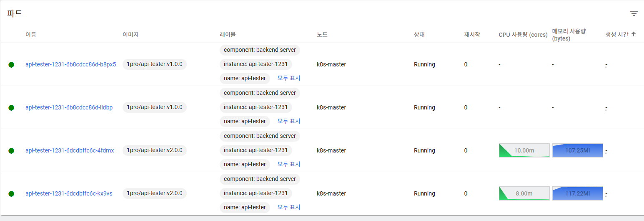Open pod api-tester-1231-6dcdbffc6c-kx9vs
Screen dimensions: 644x221
69,193
